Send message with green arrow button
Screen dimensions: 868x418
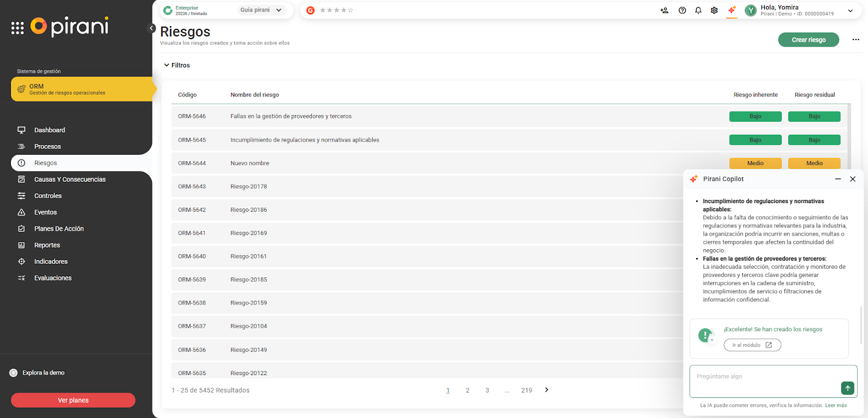point(847,388)
